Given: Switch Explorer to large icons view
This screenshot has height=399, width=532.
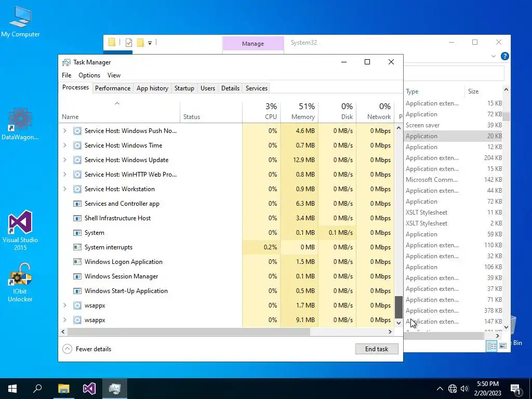Looking at the screenshot, I should click(503, 345).
